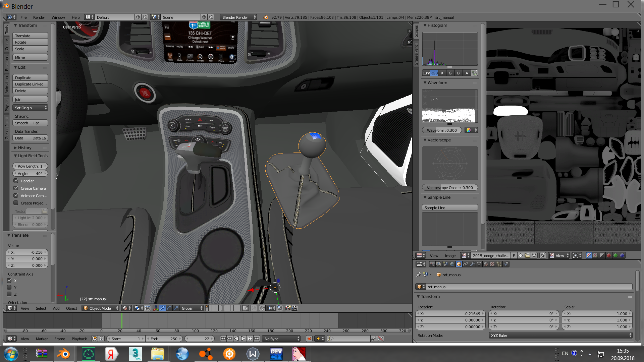Open the Modifiers properties tab (wrench)

[x=472, y=264]
